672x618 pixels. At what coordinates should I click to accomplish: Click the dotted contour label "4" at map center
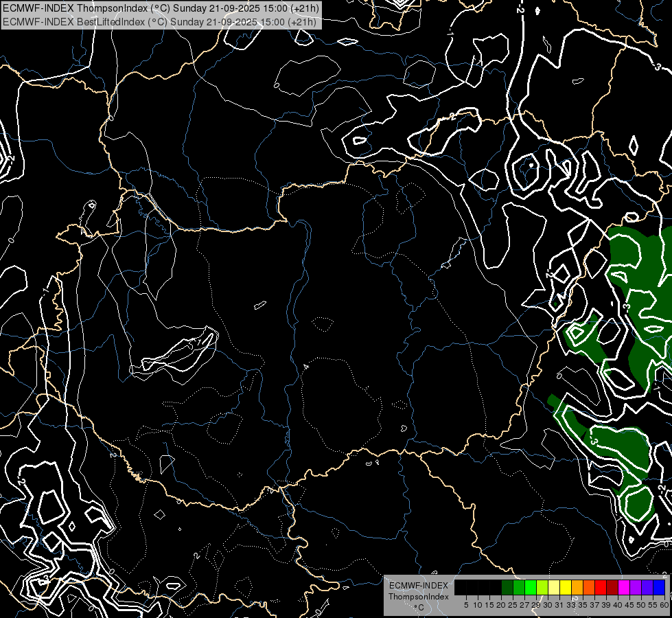pos(306,367)
